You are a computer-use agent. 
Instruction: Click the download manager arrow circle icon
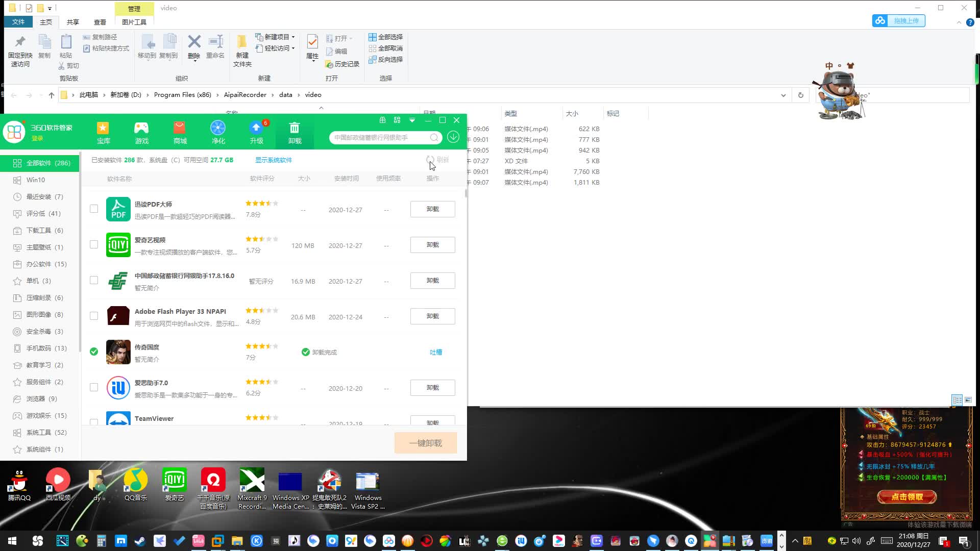tap(453, 137)
